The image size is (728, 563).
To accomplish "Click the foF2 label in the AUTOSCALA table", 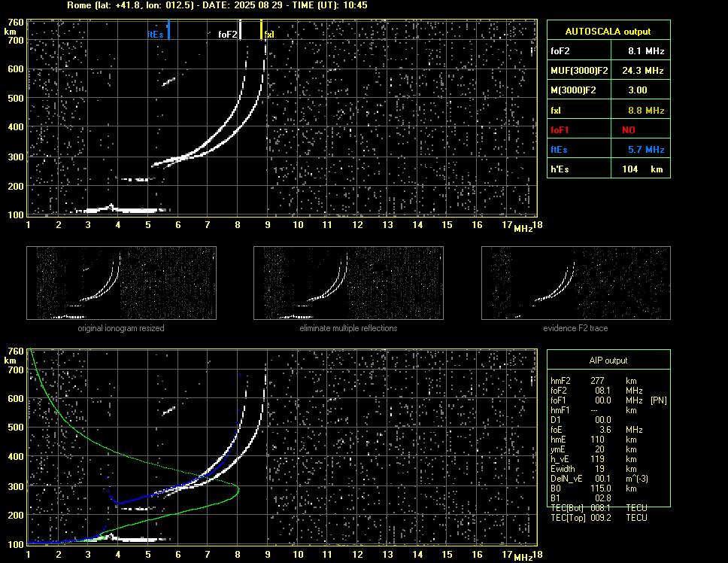I will (560, 51).
